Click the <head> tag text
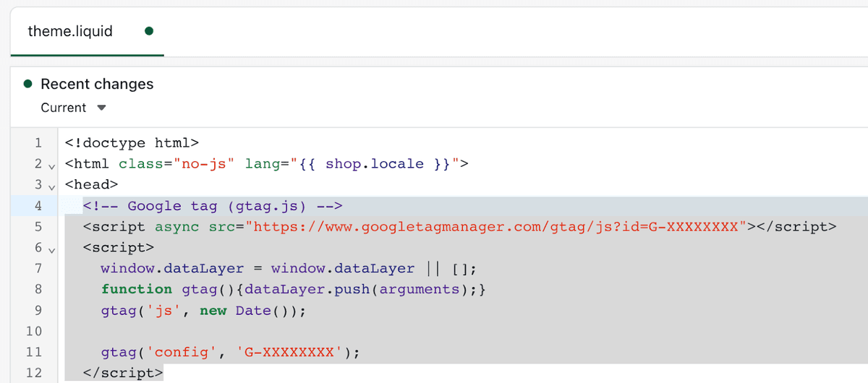The height and width of the screenshot is (383, 868). [91, 185]
